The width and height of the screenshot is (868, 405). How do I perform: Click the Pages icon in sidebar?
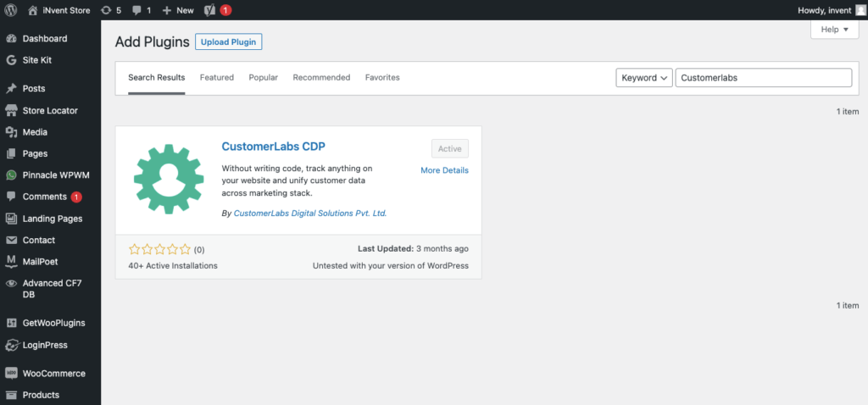click(11, 154)
